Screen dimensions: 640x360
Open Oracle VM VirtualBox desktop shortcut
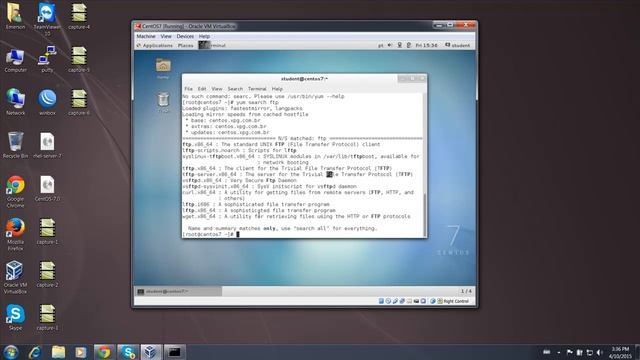point(15,278)
